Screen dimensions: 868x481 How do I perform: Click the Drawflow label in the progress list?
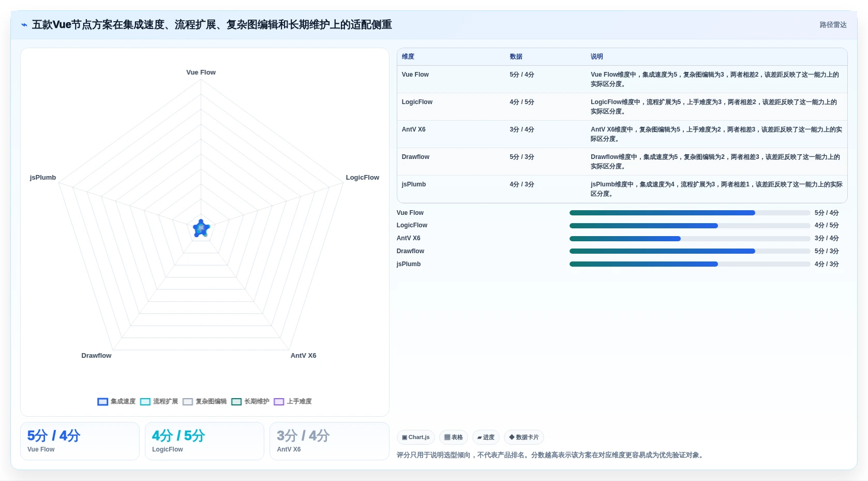pos(410,251)
